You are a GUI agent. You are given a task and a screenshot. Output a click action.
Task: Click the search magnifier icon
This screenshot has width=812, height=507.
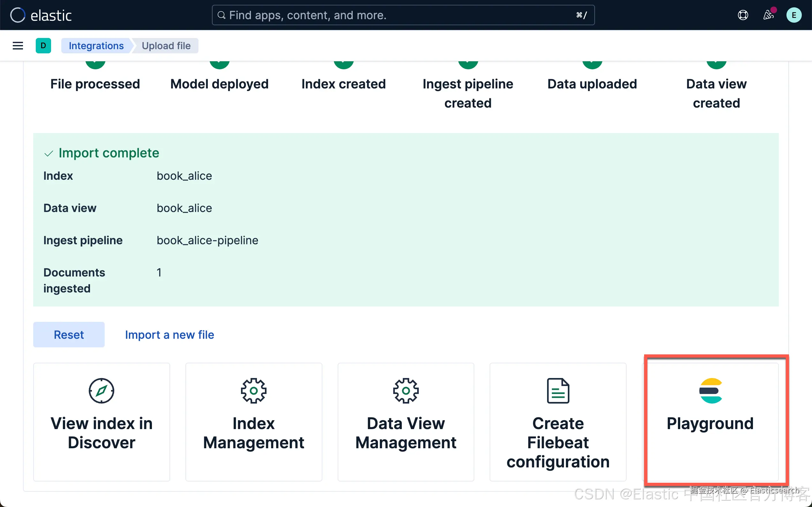[221, 15]
